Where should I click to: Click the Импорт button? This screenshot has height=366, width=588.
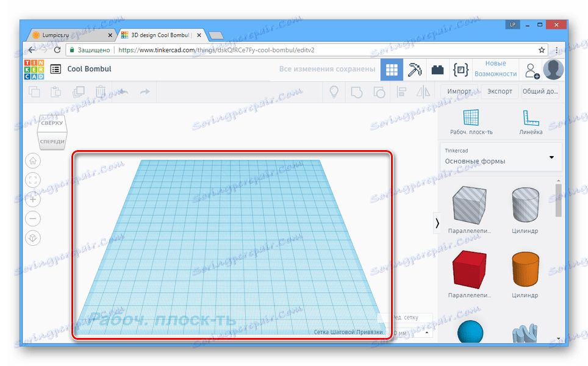click(x=459, y=91)
